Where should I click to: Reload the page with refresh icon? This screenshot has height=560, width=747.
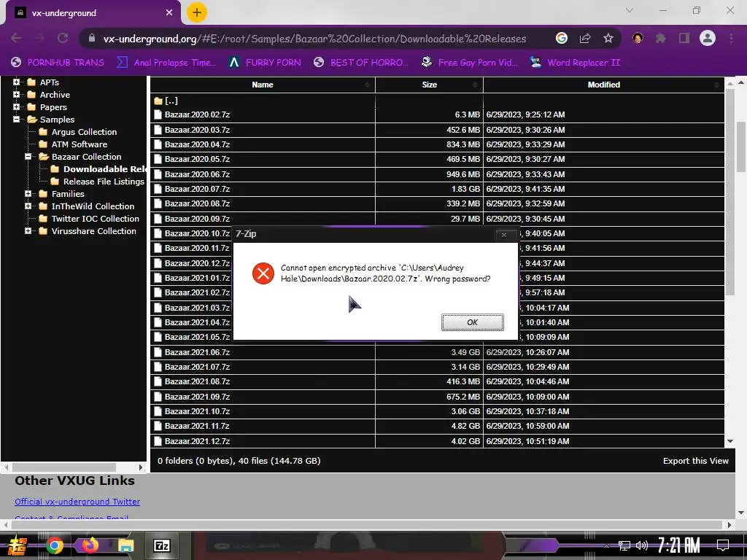[63, 38]
